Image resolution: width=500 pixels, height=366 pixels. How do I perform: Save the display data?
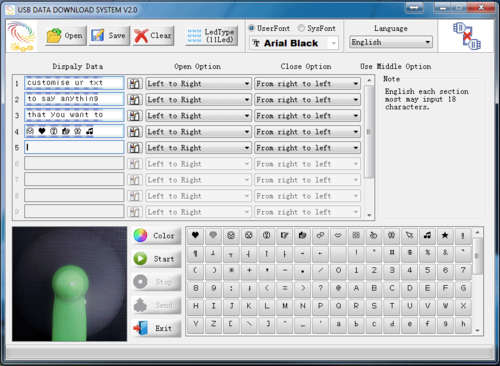coord(109,35)
